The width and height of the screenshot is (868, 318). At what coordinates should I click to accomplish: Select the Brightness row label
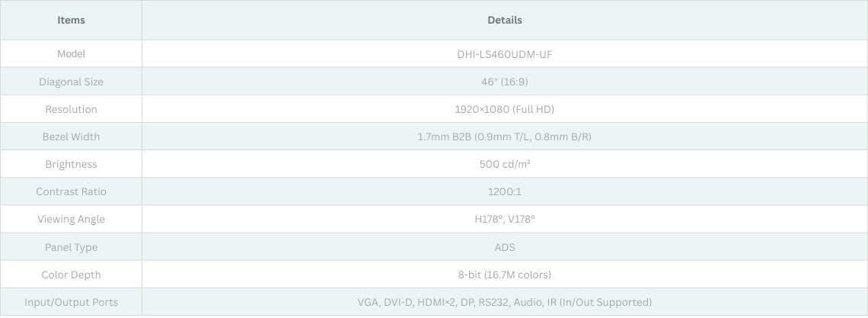pyautogui.click(x=71, y=164)
